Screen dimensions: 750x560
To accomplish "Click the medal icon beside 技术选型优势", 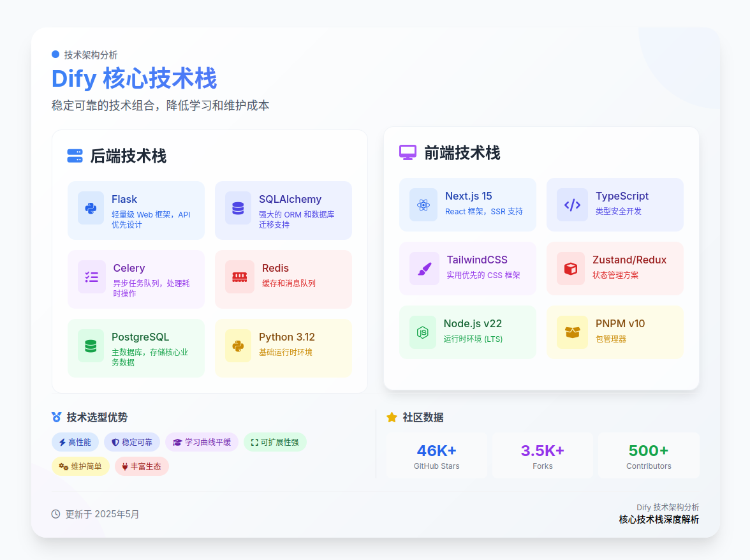I will point(56,417).
